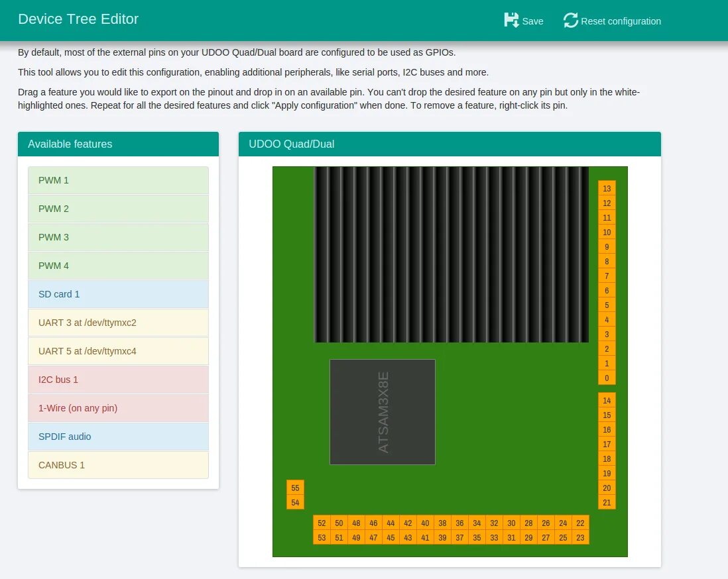The height and width of the screenshot is (579, 728).
Task: Click pin 48 on the bottom header
Action: (356, 523)
